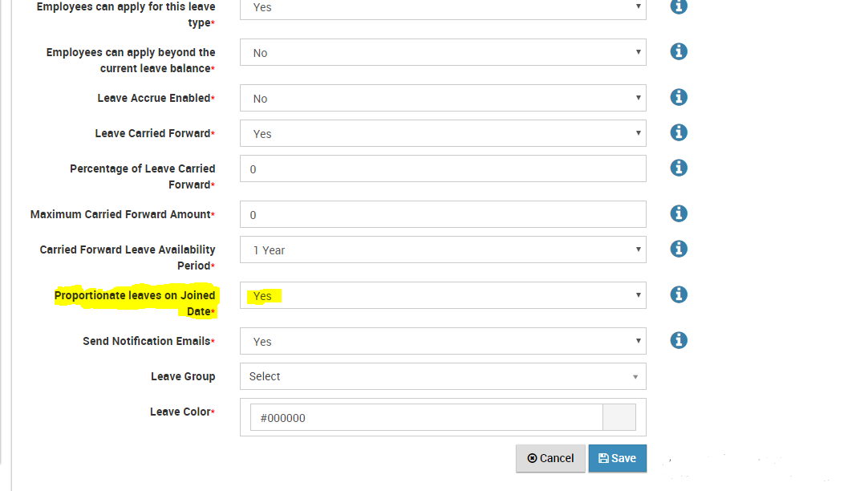Viewport: 868px width, 491px height.
Task: Open info tooltip for apply beyond leave balance
Action: [679, 51]
